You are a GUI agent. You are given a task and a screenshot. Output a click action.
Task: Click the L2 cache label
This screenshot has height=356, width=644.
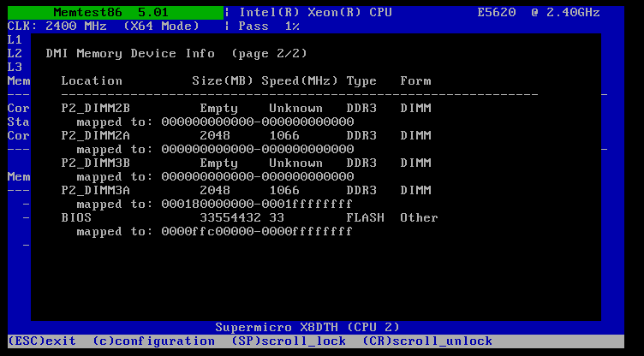15,53
